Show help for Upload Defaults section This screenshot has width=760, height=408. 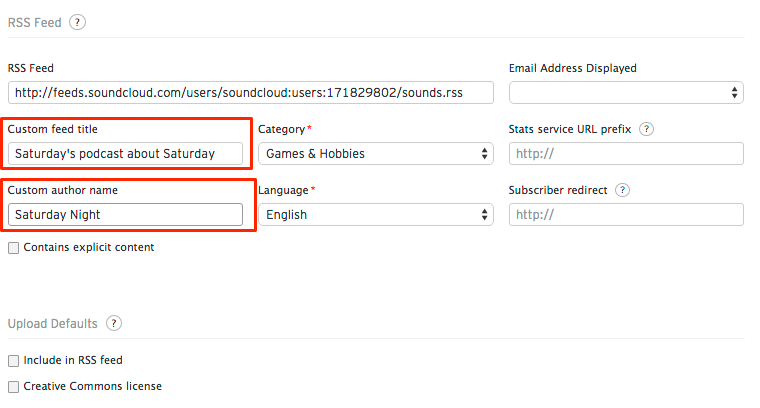coord(114,323)
